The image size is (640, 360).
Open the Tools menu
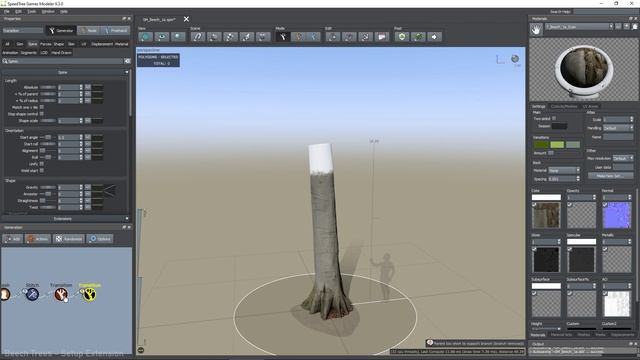coord(32,11)
